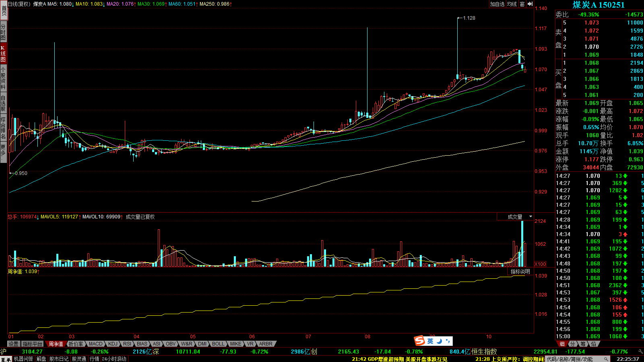This screenshot has height=362, width=644.
Task: Open the 解盘 link
Action: pyautogui.click(x=41, y=359)
